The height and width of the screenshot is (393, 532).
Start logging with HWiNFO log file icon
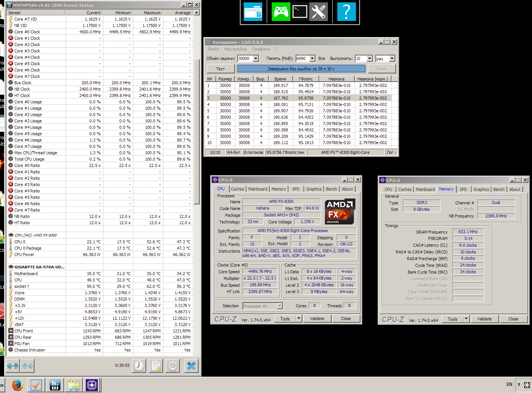[x=156, y=366]
